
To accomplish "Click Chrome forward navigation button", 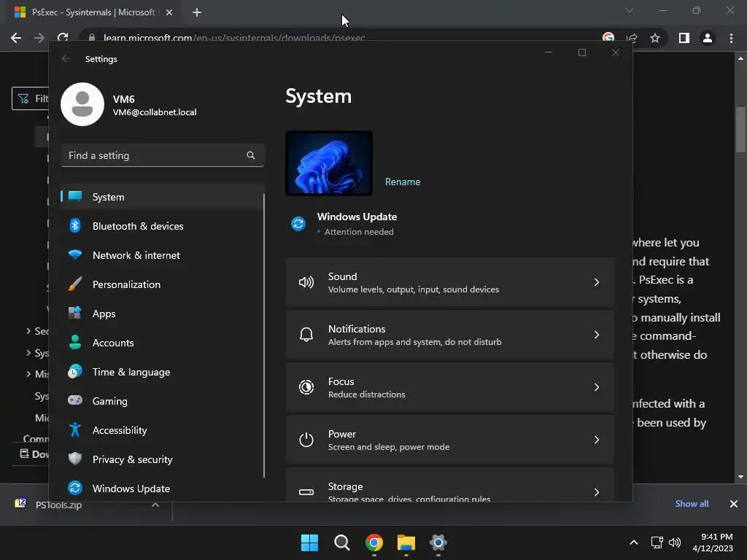I will coord(39,38).
